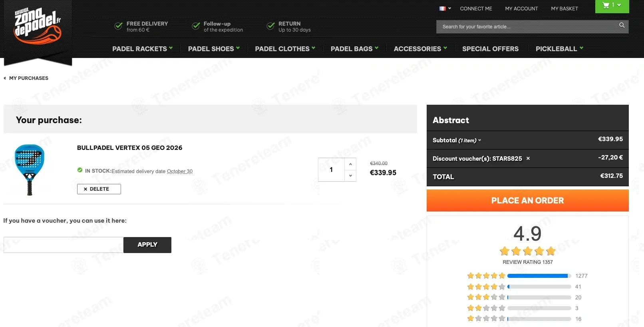Click the one-star row icons
The height and width of the screenshot is (327, 644).
coord(486,319)
